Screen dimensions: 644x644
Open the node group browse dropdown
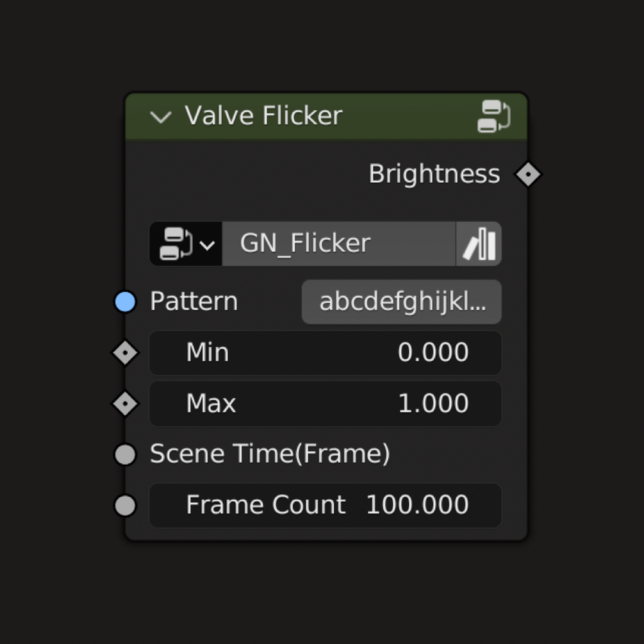coord(186,244)
